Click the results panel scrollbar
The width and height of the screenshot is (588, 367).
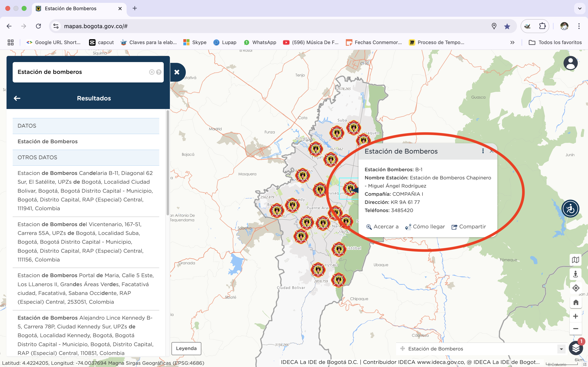tap(167, 163)
